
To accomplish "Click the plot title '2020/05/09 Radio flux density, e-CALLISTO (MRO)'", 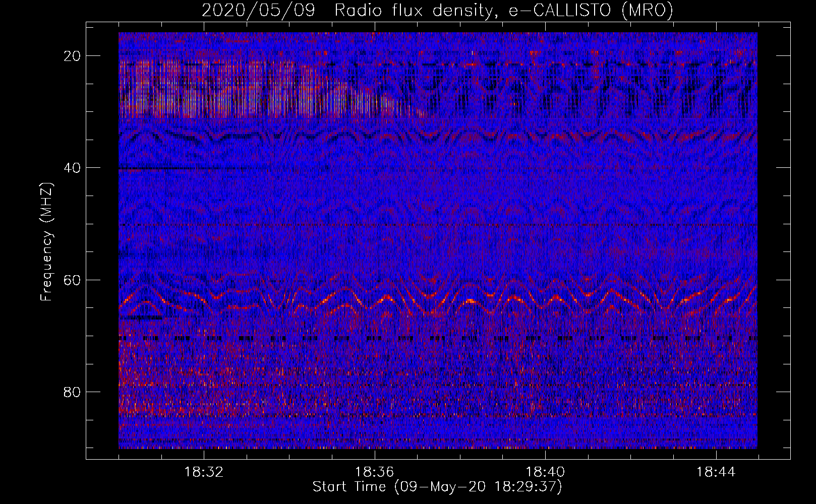I will [437, 10].
